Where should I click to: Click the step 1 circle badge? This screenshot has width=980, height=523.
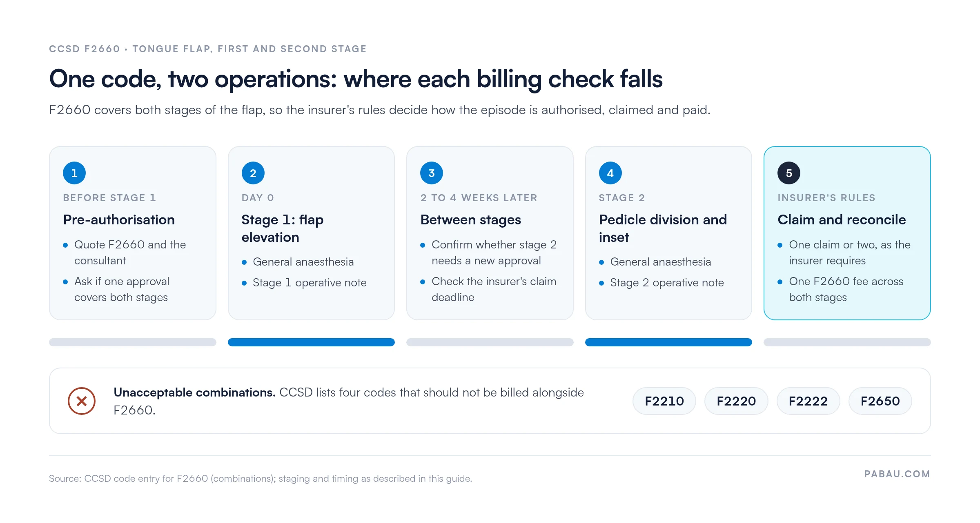(x=74, y=173)
